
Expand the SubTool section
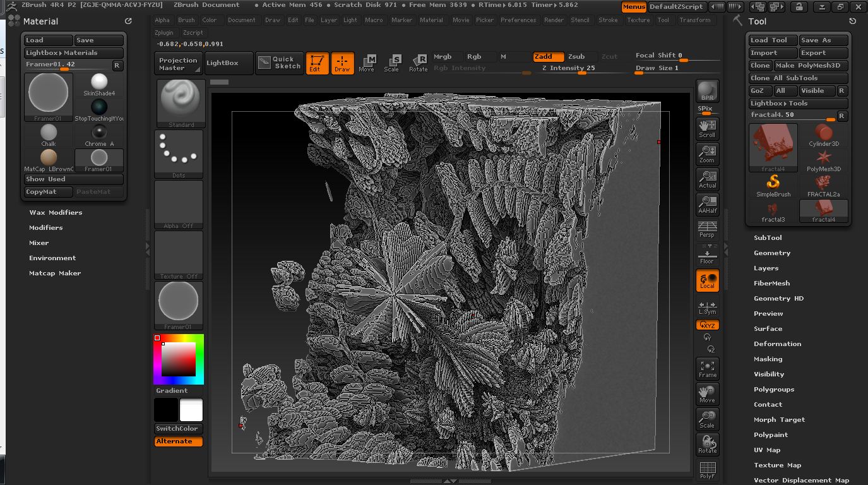pyautogui.click(x=768, y=237)
